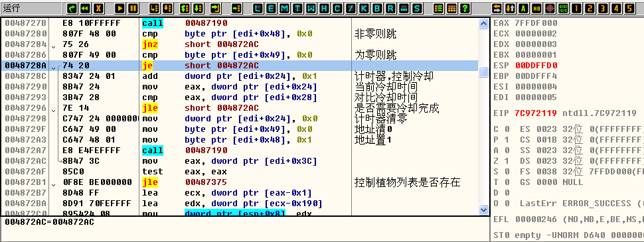Open Threads window with T icon
The height and width of the screenshot is (242, 644).
(x=298, y=8)
